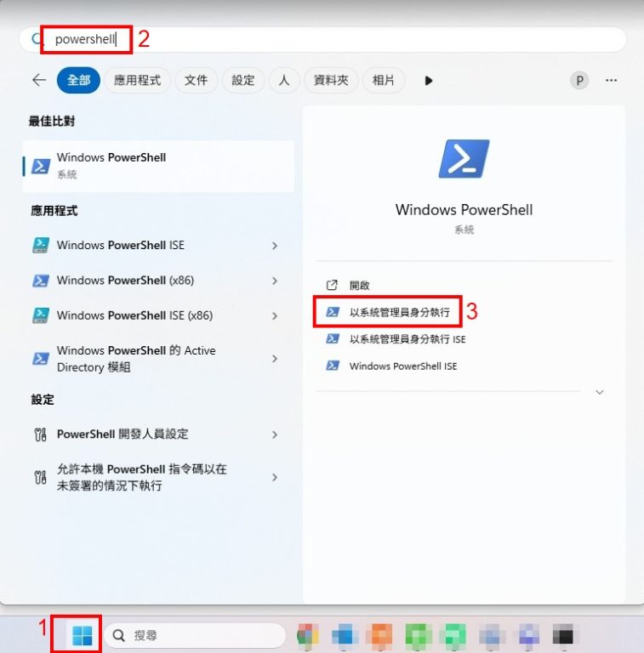Click the back arrow in search panel
Viewport: 644px width, 653px height.
38,80
